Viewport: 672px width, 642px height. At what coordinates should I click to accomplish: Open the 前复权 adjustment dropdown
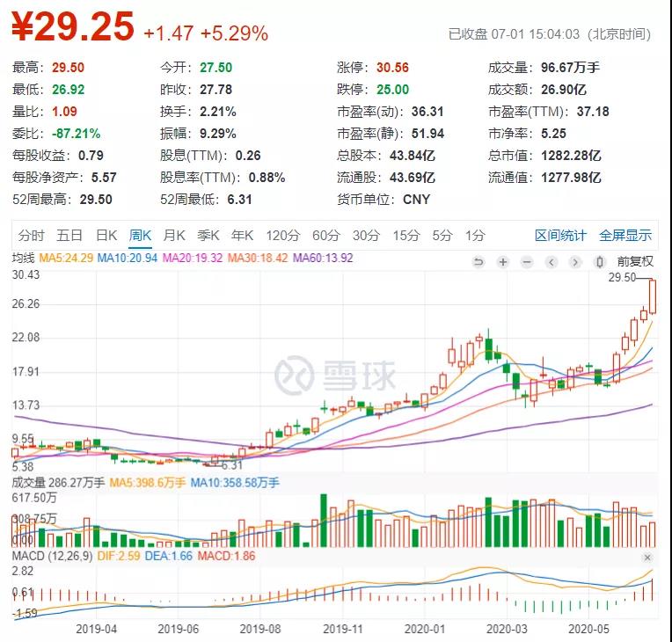(635, 261)
